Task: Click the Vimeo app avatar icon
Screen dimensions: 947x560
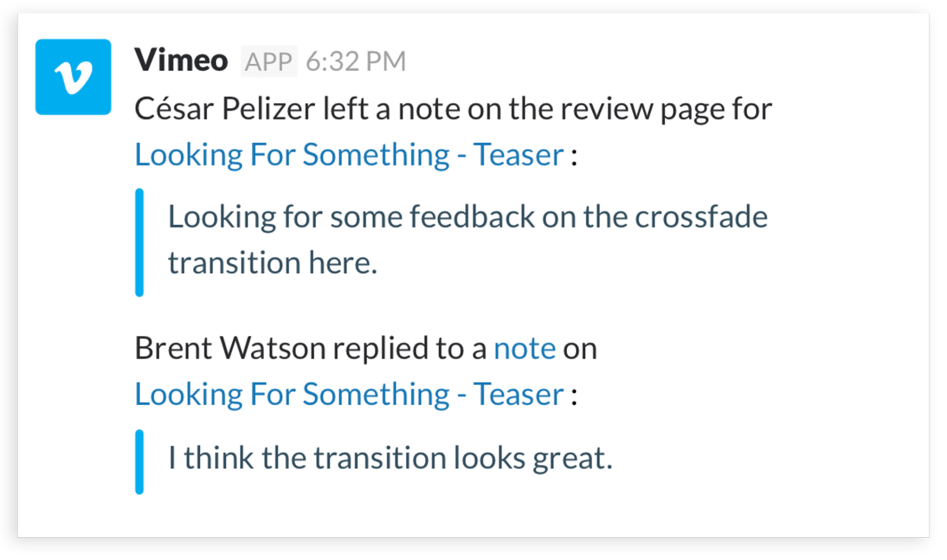Action: point(73,77)
